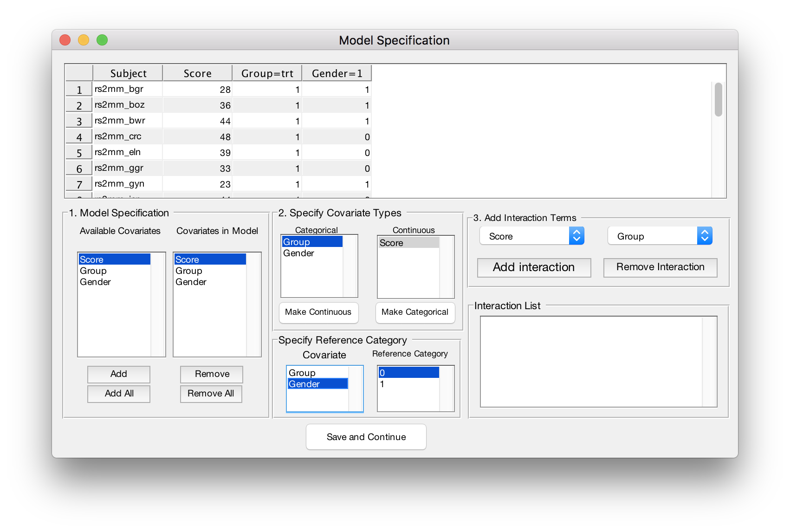Click Remove under Covariates in Model
790x532 pixels.
[x=212, y=374]
